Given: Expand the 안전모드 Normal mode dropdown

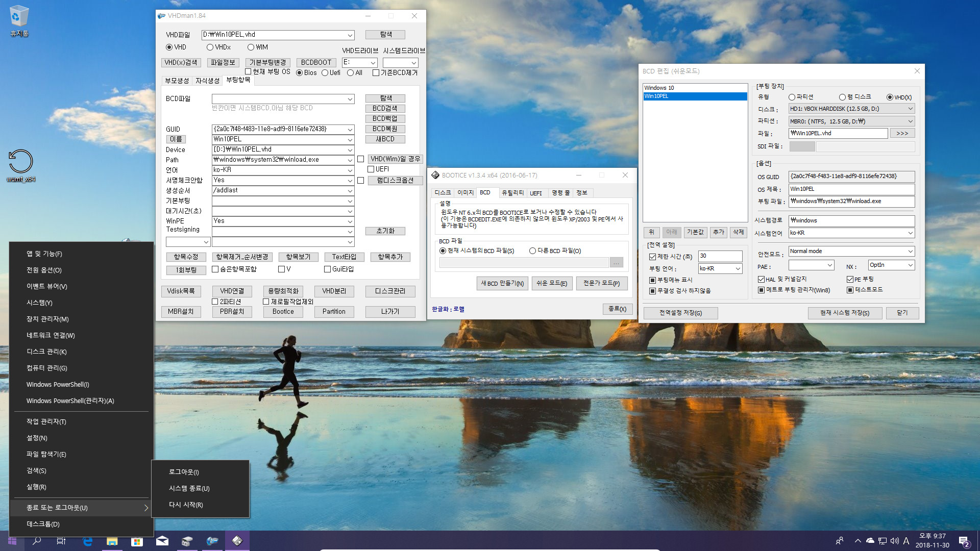Looking at the screenshot, I should pyautogui.click(x=910, y=251).
